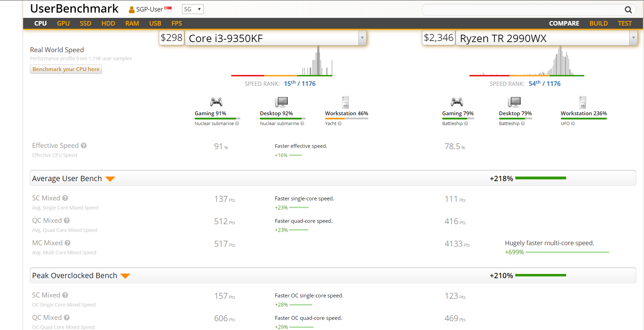The height and width of the screenshot is (330, 644).
Task: Select the HDD tab
Action: click(x=108, y=23)
